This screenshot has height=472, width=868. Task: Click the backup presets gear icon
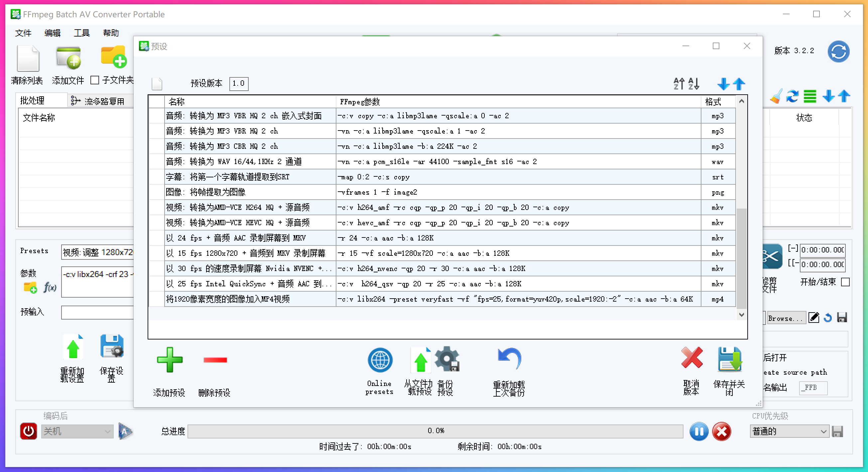(447, 359)
